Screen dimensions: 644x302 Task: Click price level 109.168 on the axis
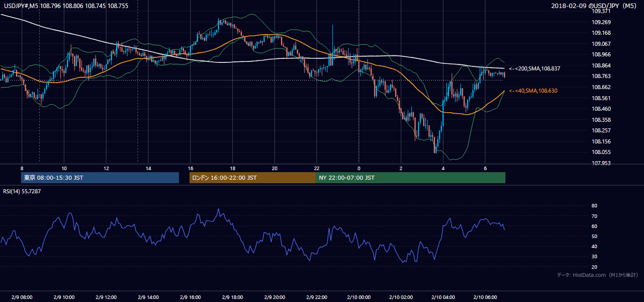pos(601,33)
